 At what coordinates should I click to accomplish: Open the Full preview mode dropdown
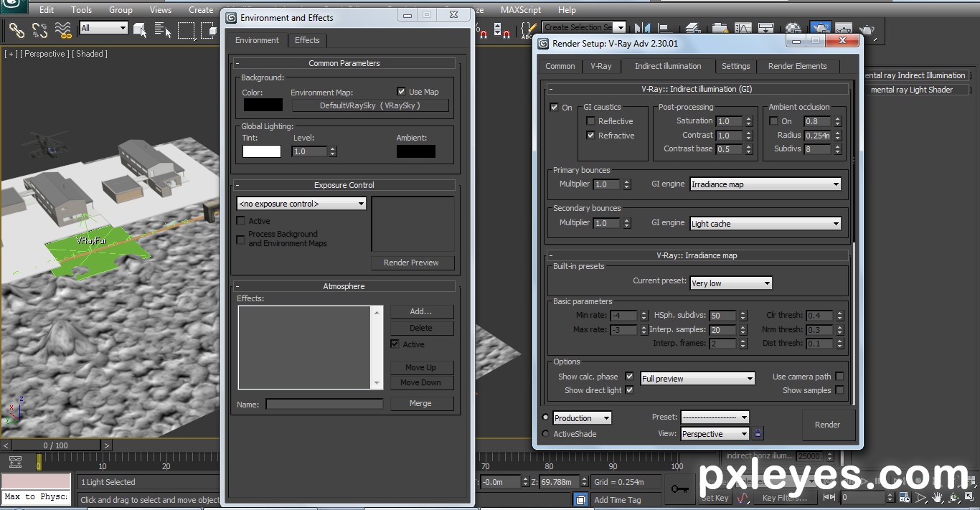click(697, 379)
